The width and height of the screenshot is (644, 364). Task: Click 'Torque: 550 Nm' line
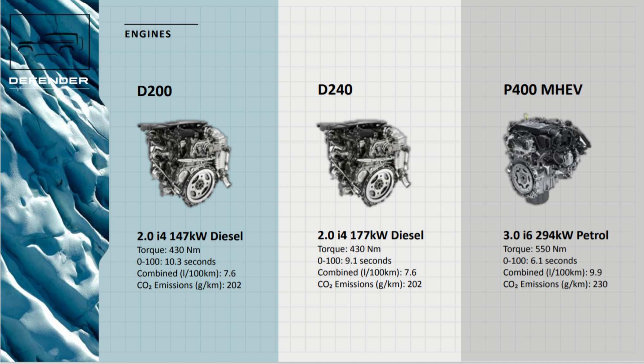click(535, 249)
